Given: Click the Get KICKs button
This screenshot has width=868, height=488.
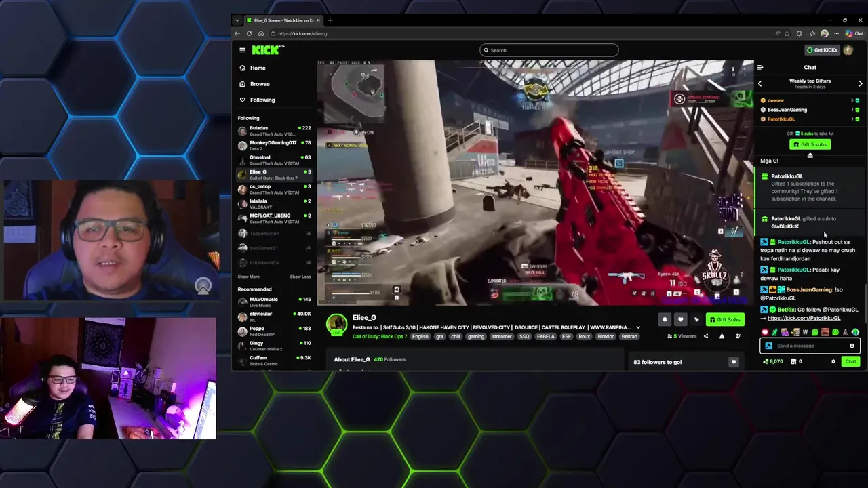Looking at the screenshot, I should coord(822,50).
